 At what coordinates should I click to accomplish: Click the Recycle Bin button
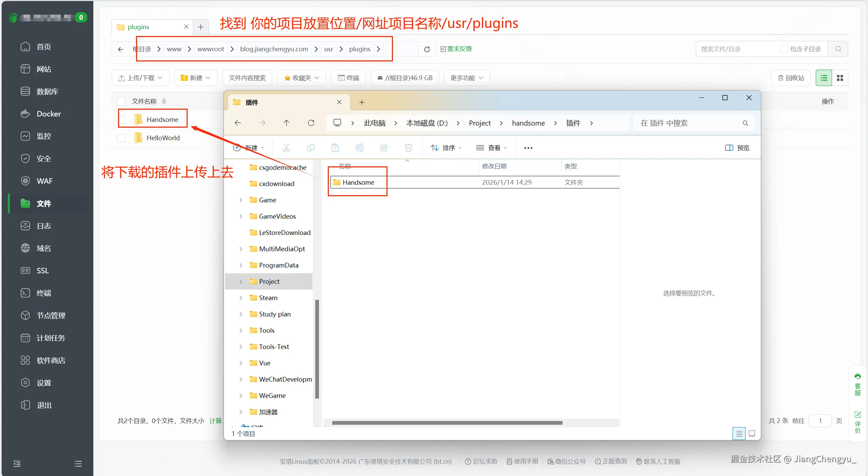coord(791,78)
